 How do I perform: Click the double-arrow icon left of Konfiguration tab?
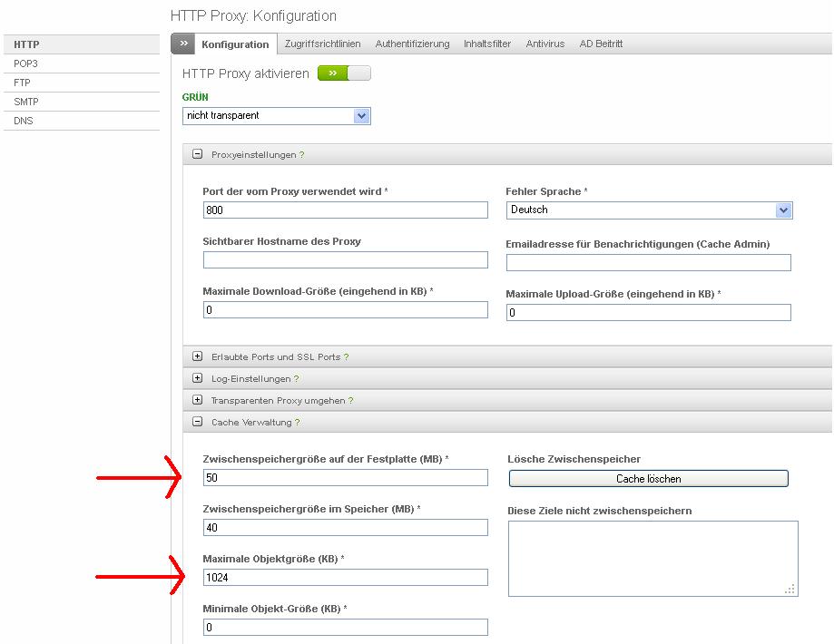[x=182, y=44]
